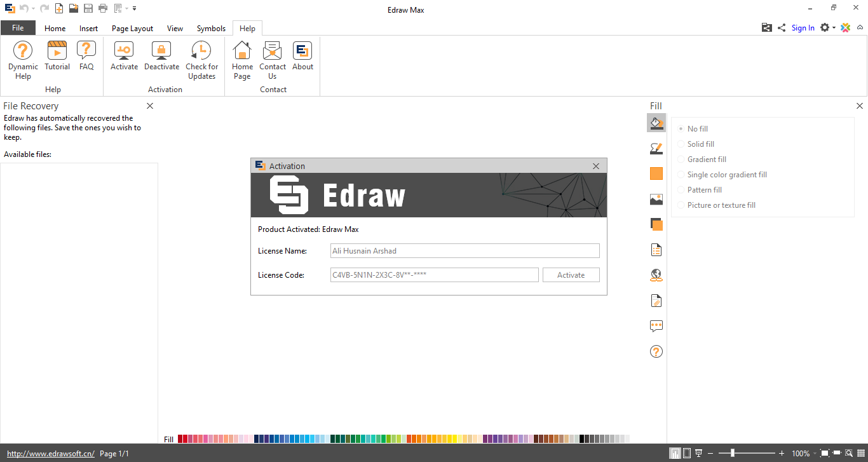Open the Line style panel icon
The width and height of the screenshot is (868, 462).
click(656, 148)
